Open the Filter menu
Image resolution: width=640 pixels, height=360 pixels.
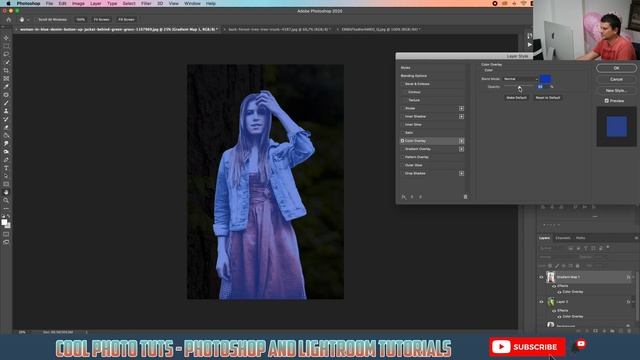(x=146, y=3)
